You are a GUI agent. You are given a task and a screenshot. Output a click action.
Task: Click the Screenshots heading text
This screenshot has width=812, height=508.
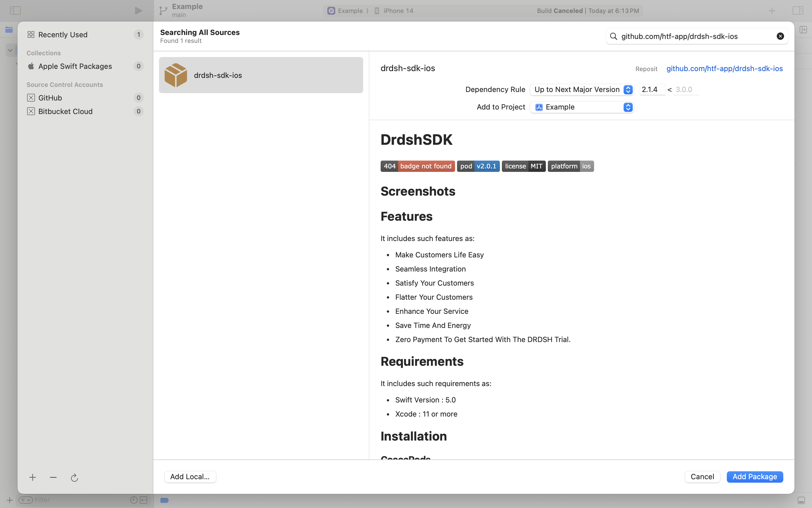tap(418, 191)
